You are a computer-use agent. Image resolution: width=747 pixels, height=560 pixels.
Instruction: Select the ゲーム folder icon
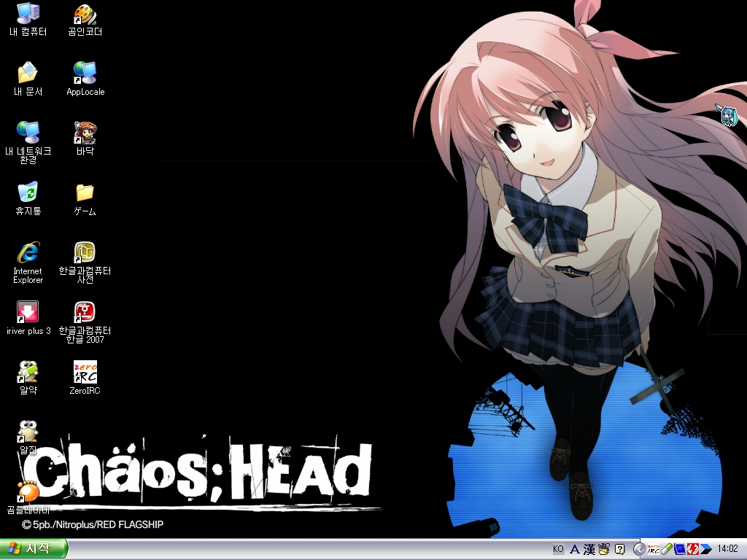pyautogui.click(x=85, y=198)
